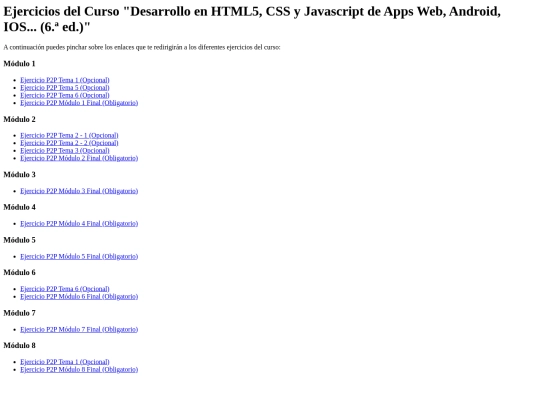Follow the Ejercicio P2P Tema 3 (Opcional) link
This screenshot has width=540, height=405.
[65, 150]
